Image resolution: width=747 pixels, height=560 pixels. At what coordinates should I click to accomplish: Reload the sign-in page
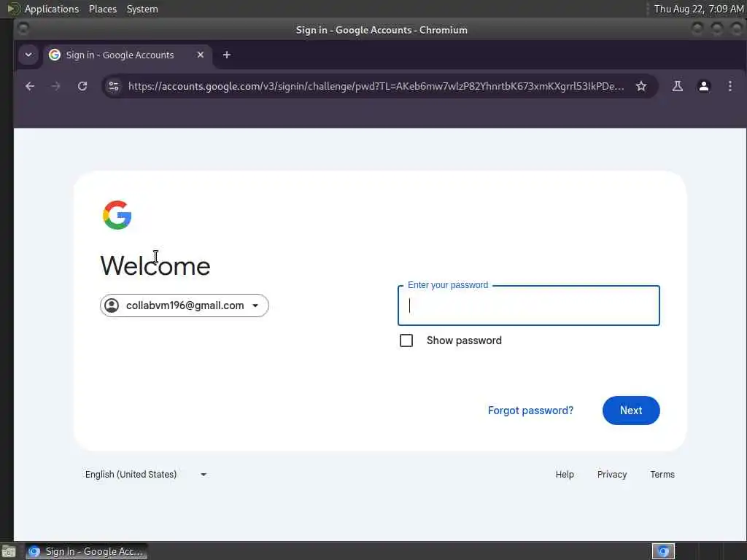[82, 86]
